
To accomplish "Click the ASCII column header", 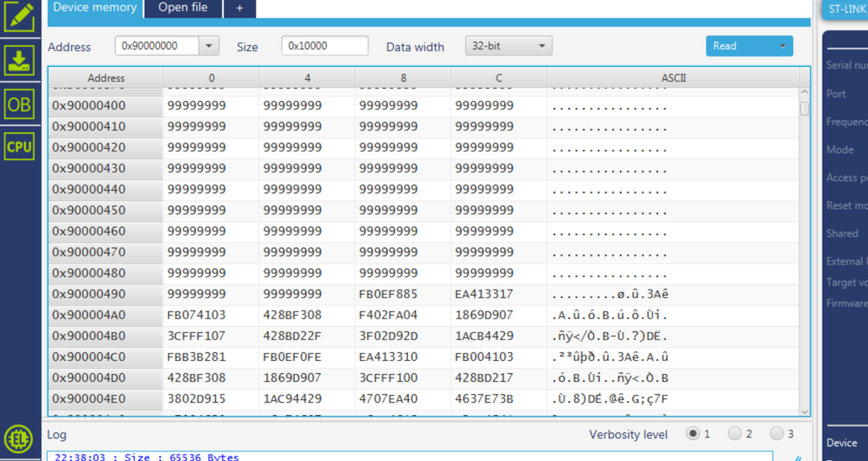I will (x=673, y=78).
